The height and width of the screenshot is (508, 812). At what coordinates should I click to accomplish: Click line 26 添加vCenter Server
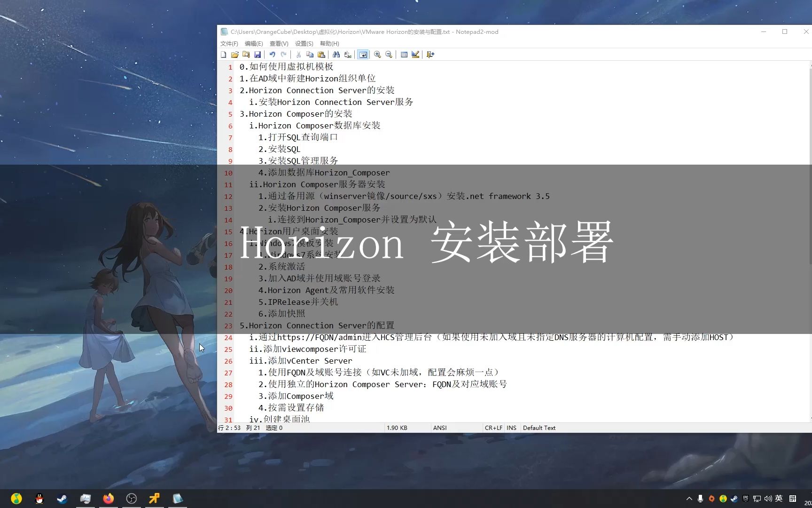tap(310, 361)
